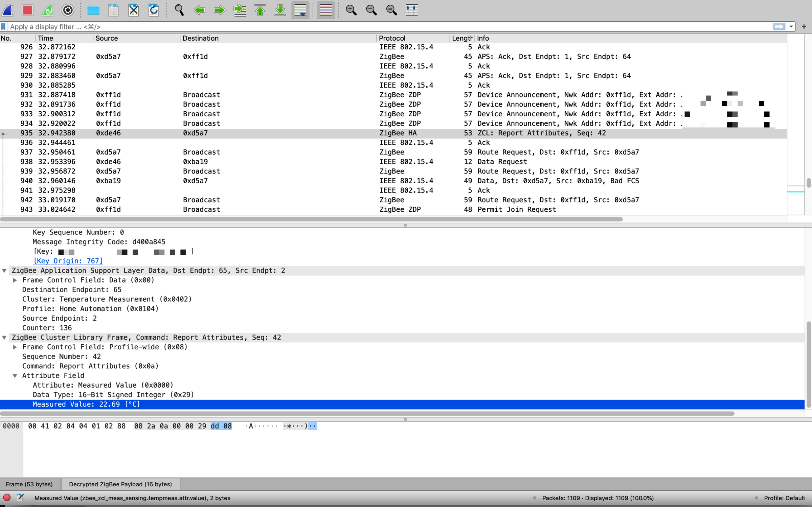Select Profile: Home Automation (0x0104) line
This screenshot has height=507, width=812.
click(x=90, y=309)
